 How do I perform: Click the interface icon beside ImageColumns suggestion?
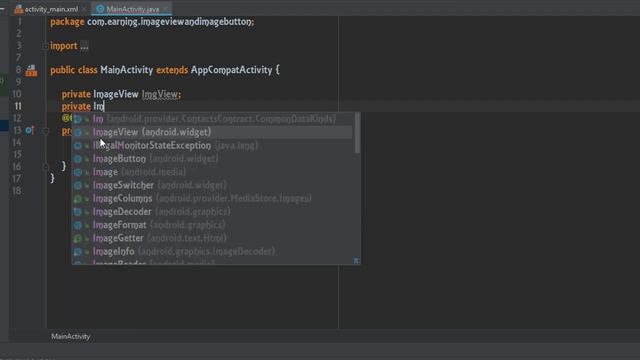[x=78, y=199]
